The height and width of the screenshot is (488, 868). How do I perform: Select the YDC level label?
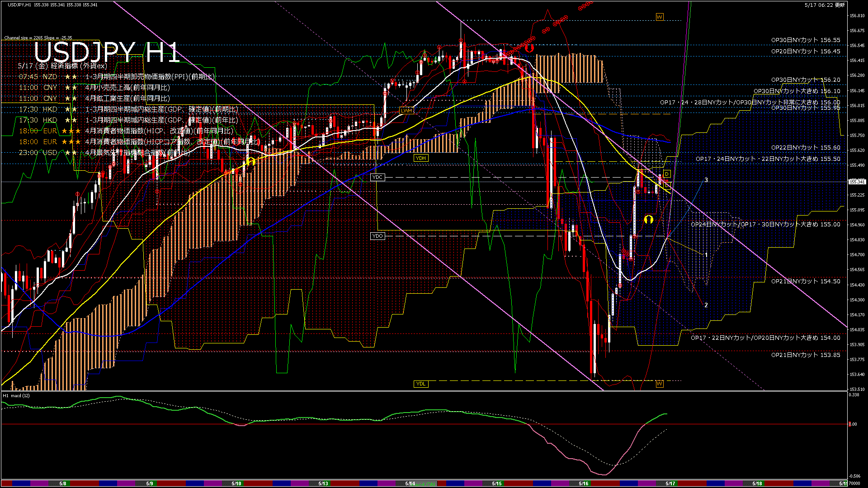[x=377, y=177]
